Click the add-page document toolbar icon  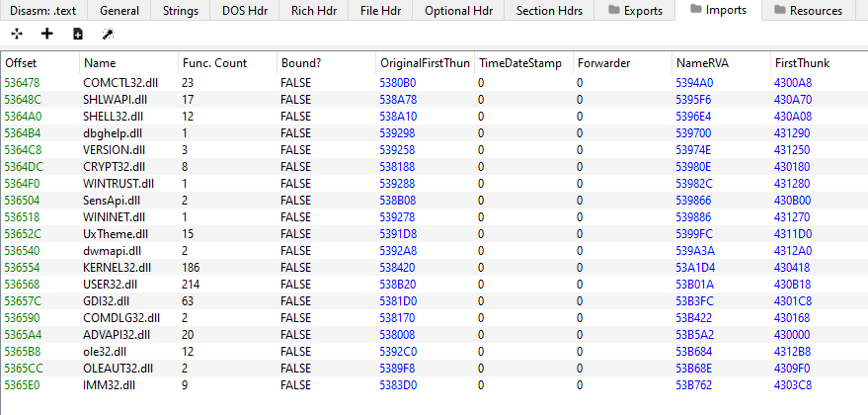click(x=78, y=35)
